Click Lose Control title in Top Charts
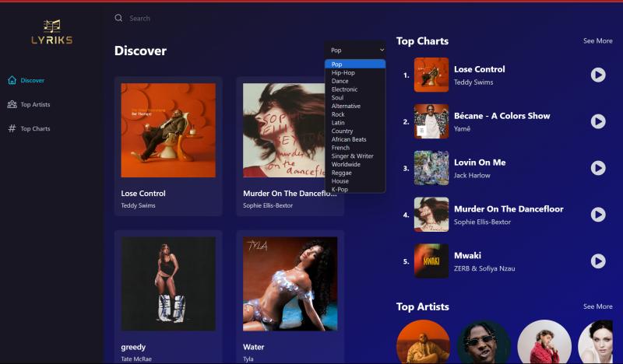 [480, 69]
